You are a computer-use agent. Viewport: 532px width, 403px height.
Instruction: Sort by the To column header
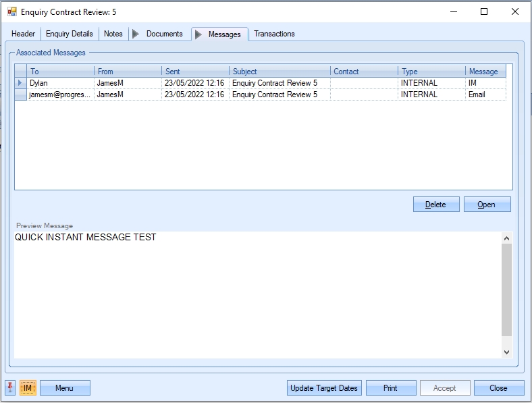(x=60, y=72)
